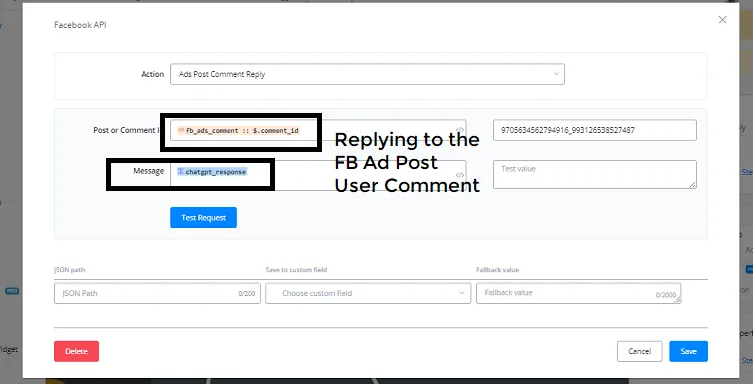
Task: Save the Facebook API action
Action: click(688, 351)
